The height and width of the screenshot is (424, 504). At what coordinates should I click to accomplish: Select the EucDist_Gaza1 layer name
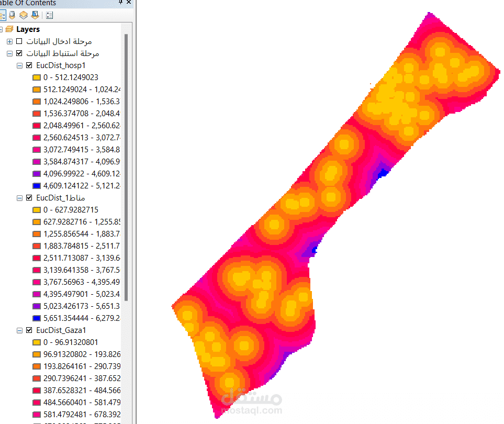(x=61, y=330)
